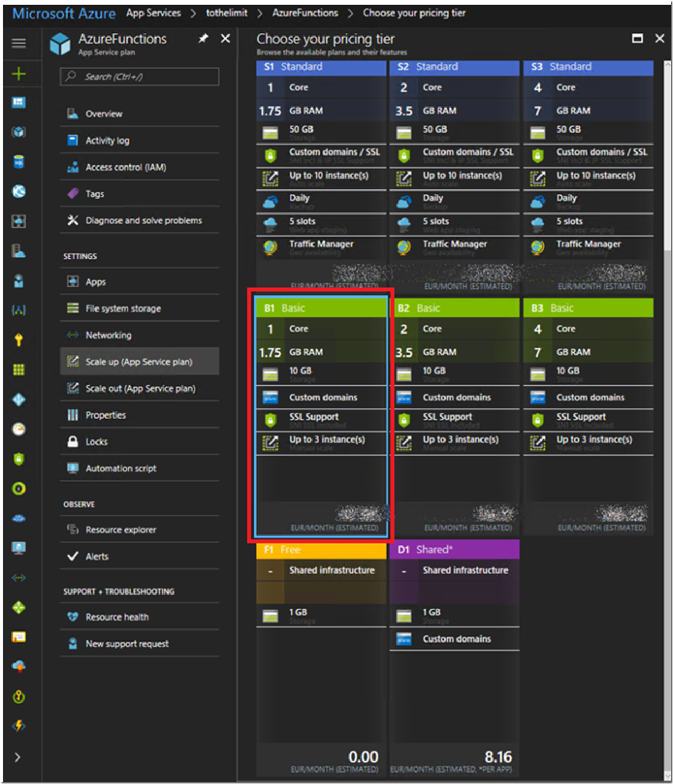673x784 pixels.
Task: Click the 1 GB storage icon in F1
Action: (270, 616)
